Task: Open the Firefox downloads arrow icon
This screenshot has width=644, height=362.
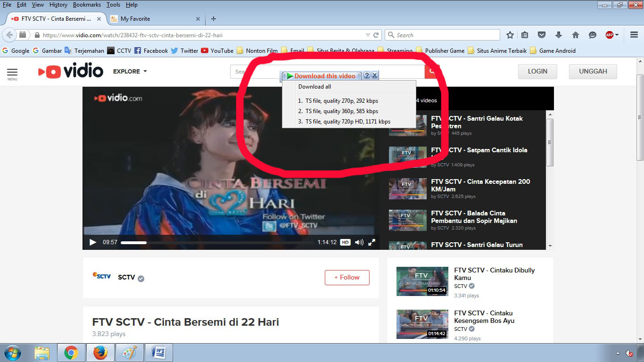Action: click(x=559, y=35)
